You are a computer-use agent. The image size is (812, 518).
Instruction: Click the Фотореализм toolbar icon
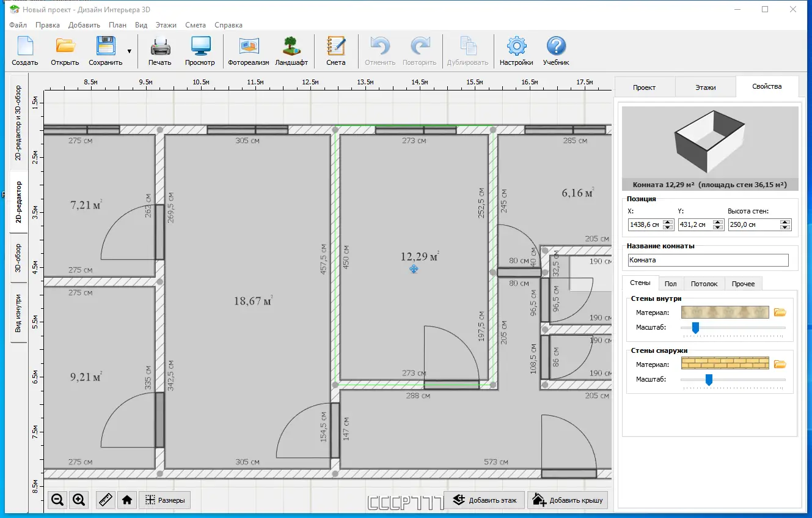pos(248,51)
